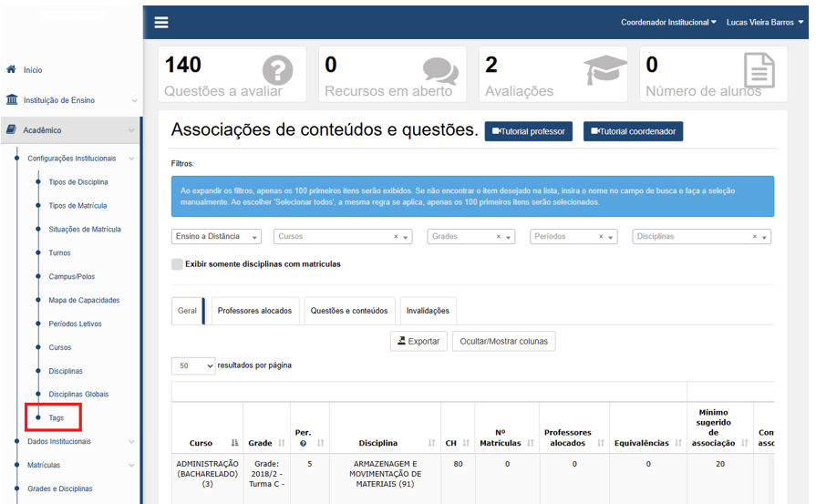816x504 pixels.
Task: Open the Períodos filter dropdown
Action: 573,237
